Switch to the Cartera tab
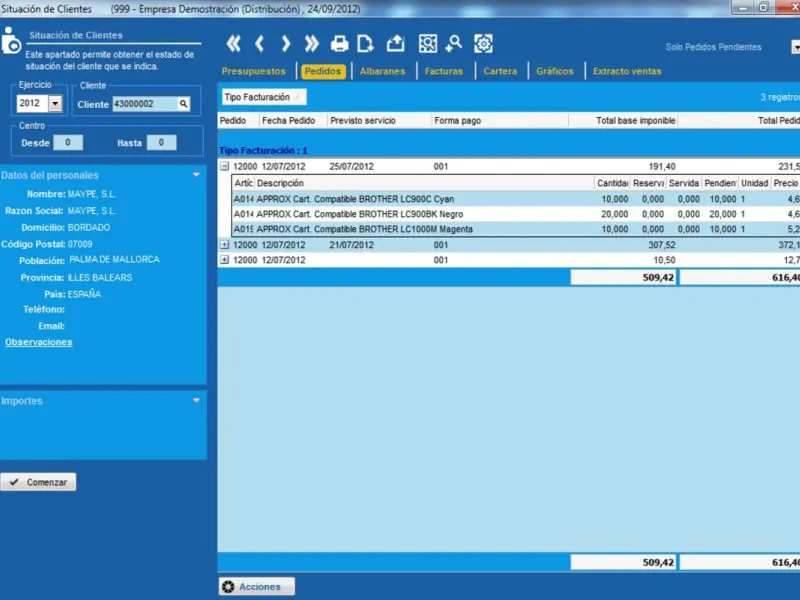Image resolution: width=800 pixels, height=600 pixels. tap(500, 71)
